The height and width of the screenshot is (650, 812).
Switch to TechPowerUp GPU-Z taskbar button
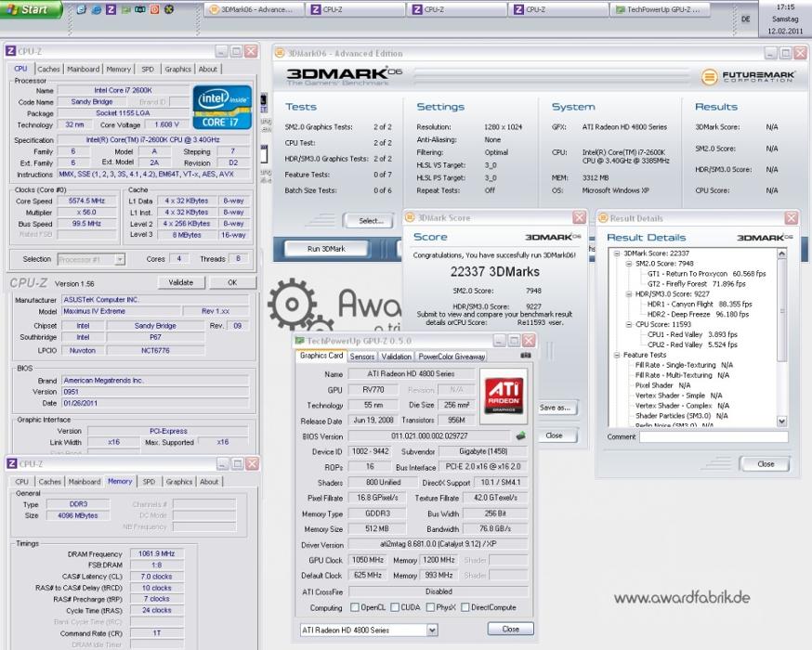click(661, 9)
